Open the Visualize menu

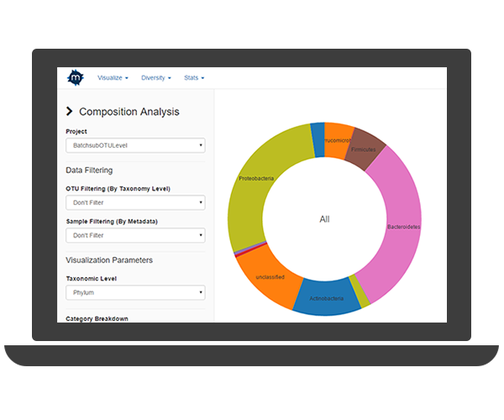pyautogui.click(x=113, y=78)
